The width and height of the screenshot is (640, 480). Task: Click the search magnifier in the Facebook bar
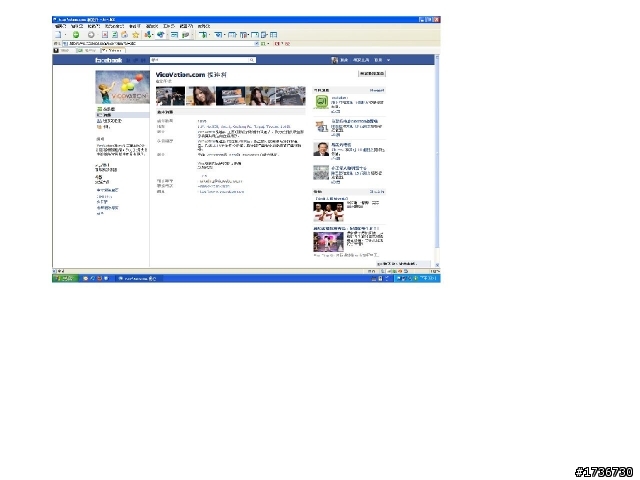click(x=252, y=60)
